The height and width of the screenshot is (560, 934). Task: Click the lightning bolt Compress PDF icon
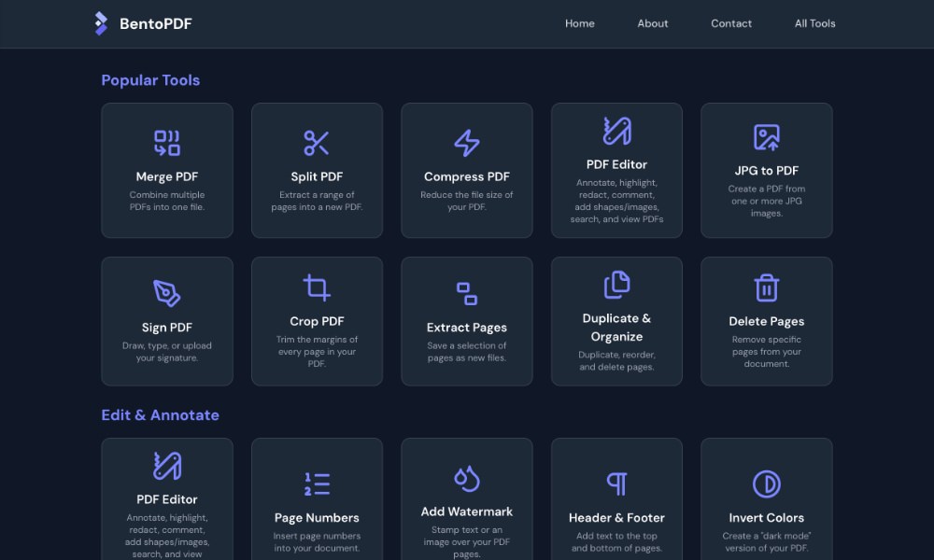coord(466,143)
